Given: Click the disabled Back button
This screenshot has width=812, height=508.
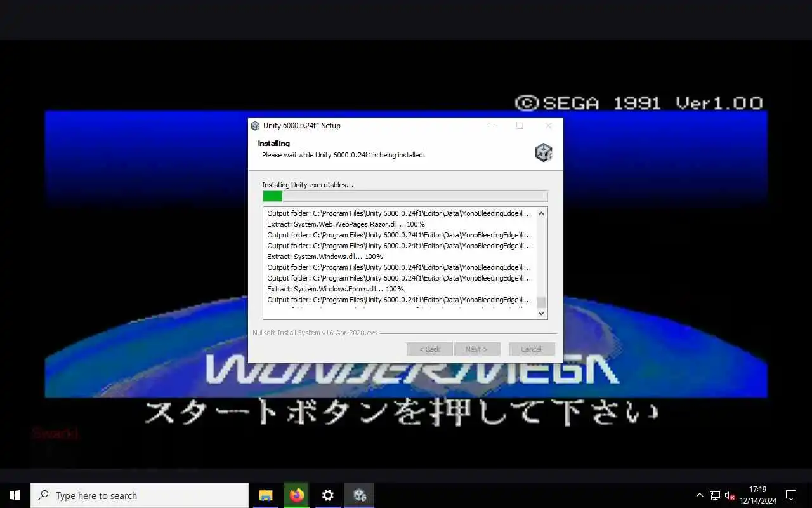Looking at the screenshot, I should tap(429, 349).
